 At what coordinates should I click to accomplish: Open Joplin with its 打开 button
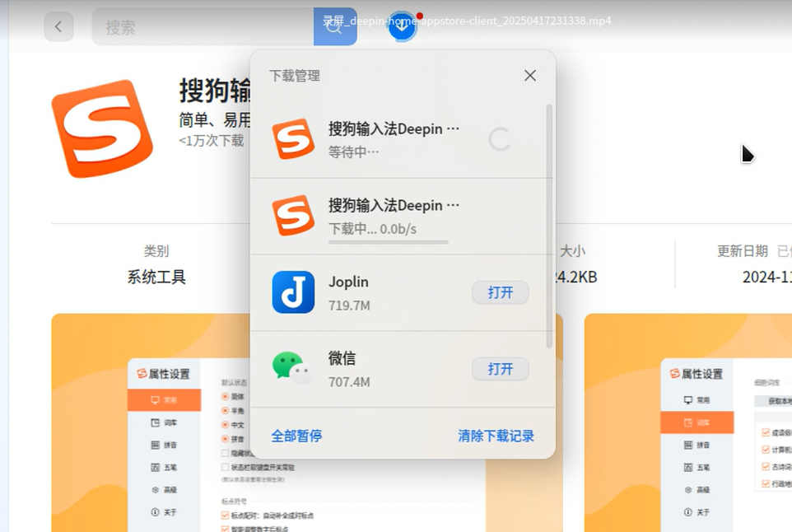click(500, 292)
